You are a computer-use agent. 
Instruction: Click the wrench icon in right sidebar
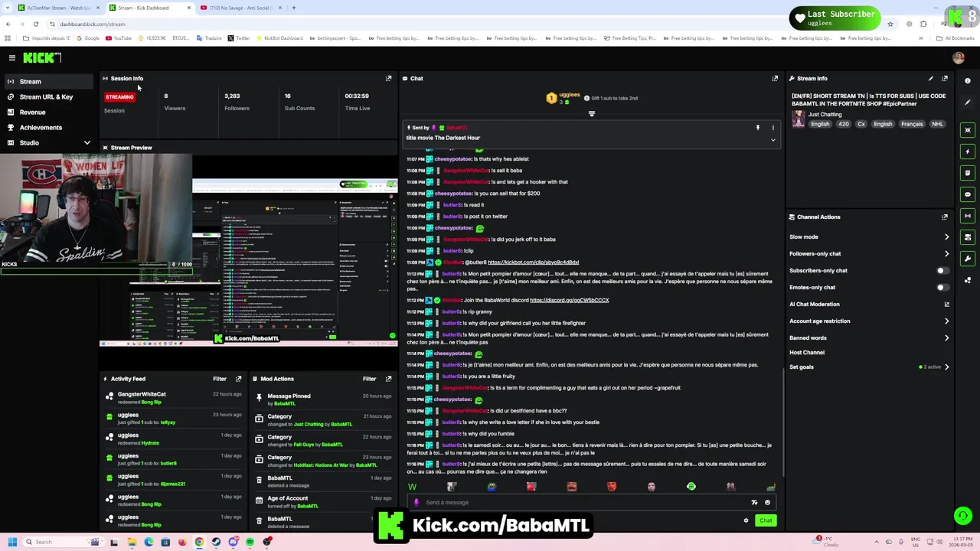point(968,259)
